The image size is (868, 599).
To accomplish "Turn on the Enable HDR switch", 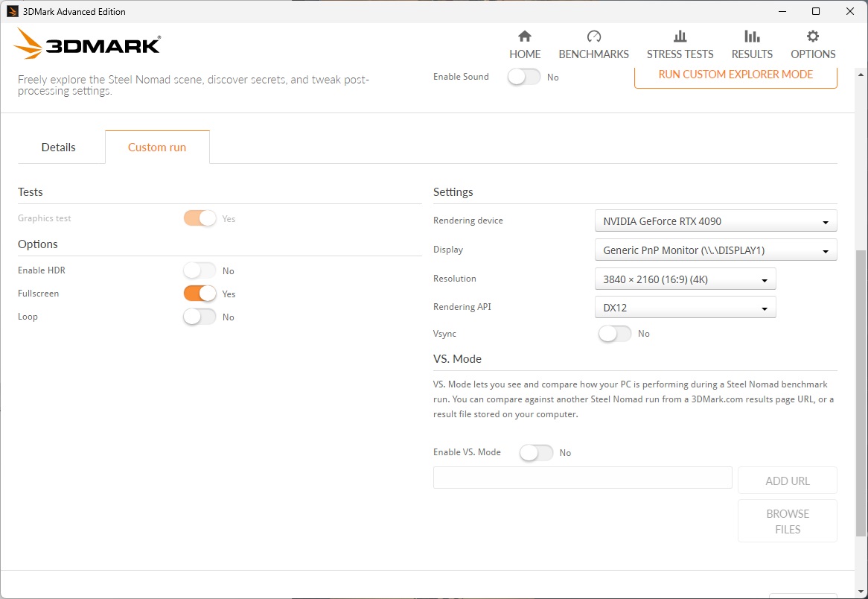I will 200,270.
